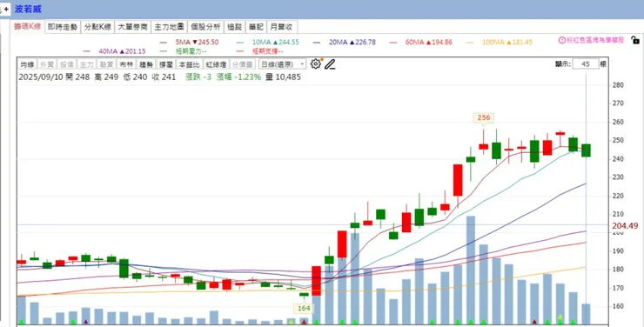Open the 日線(還原) period dropdown
644x327 pixels.
283,64
